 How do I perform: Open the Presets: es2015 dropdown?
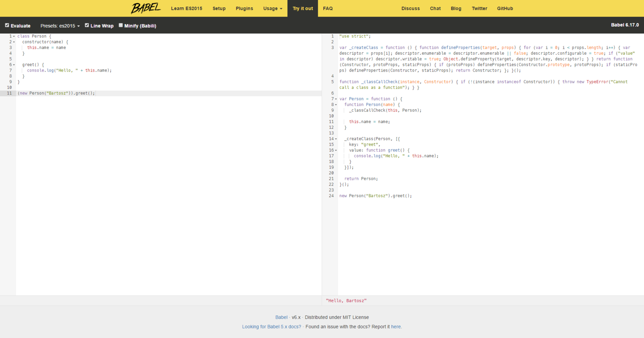(x=60, y=26)
